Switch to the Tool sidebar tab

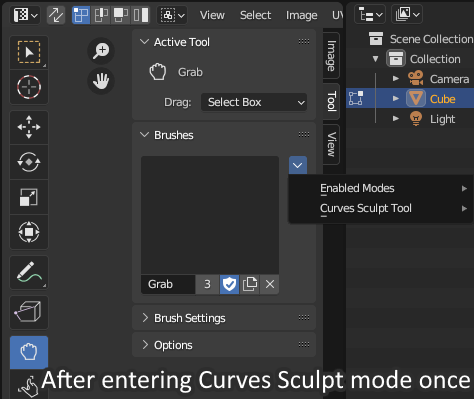[331, 101]
